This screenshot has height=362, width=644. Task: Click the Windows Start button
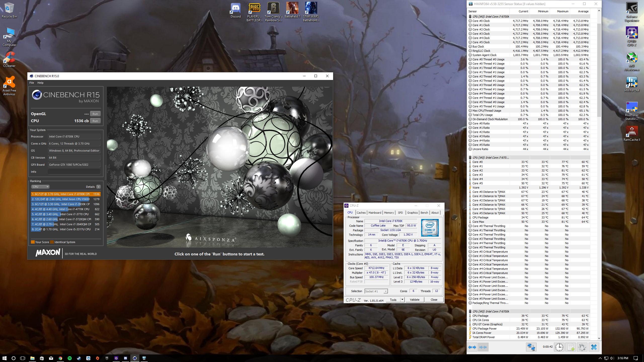point(4,358)
